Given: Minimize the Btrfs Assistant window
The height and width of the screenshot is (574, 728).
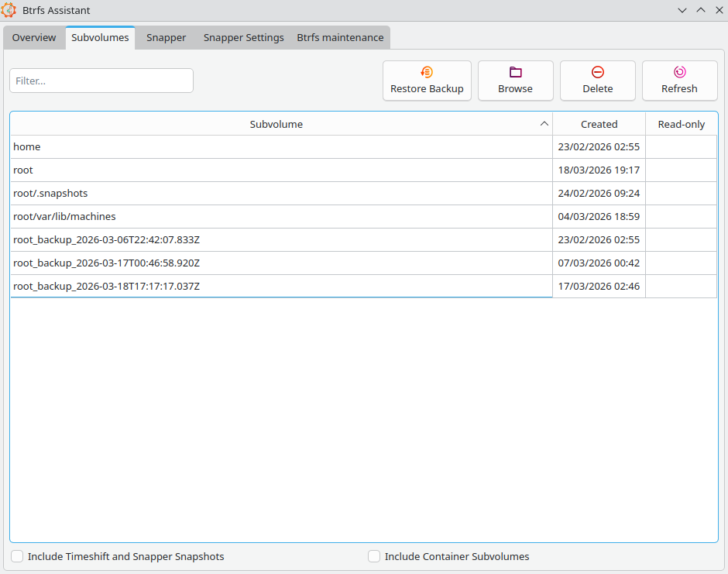Looking at the screenshot, I should coord(682,10).
